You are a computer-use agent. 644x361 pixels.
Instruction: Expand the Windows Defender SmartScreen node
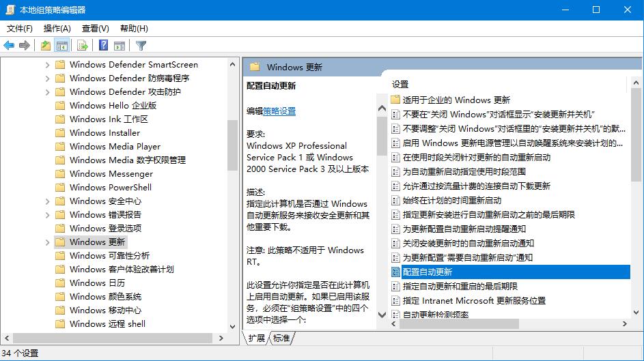(47, 65)
